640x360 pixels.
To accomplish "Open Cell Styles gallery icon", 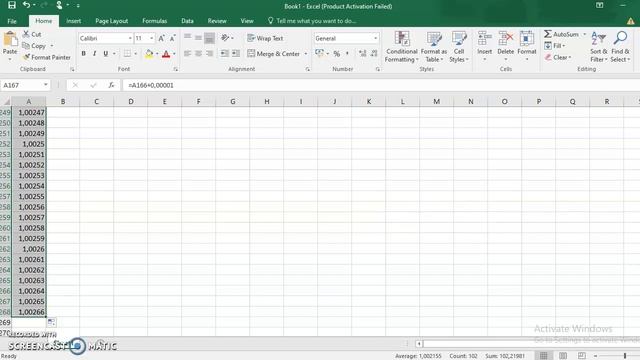I will pyautogui.click(x=459, y=39).
